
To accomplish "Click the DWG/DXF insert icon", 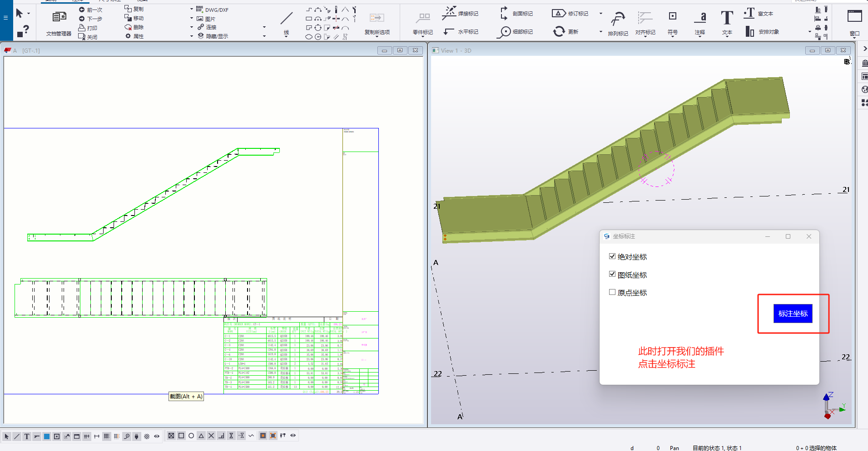I will point(200,10).
